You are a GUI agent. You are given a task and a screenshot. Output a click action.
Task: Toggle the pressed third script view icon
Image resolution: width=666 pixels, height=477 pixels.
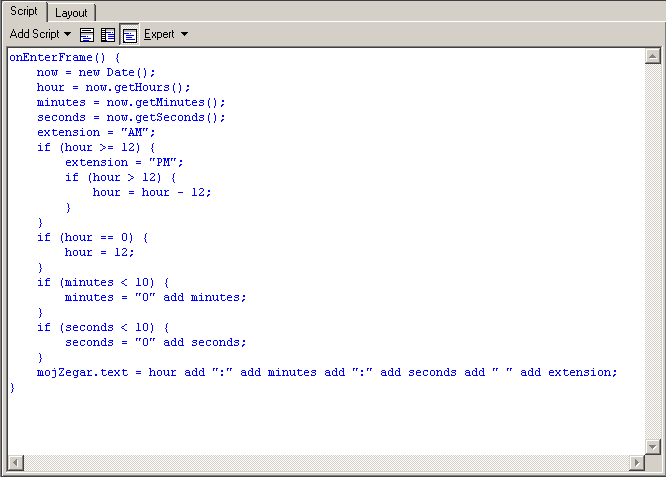[x=130, y=34]
